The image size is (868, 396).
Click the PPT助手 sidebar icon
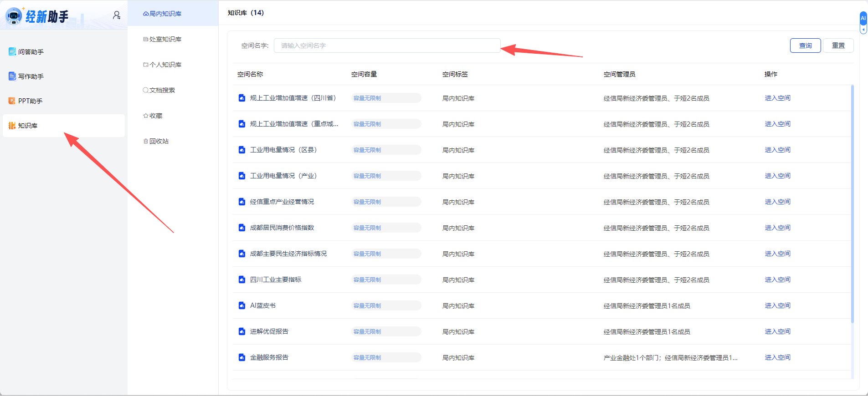point(12,101)
